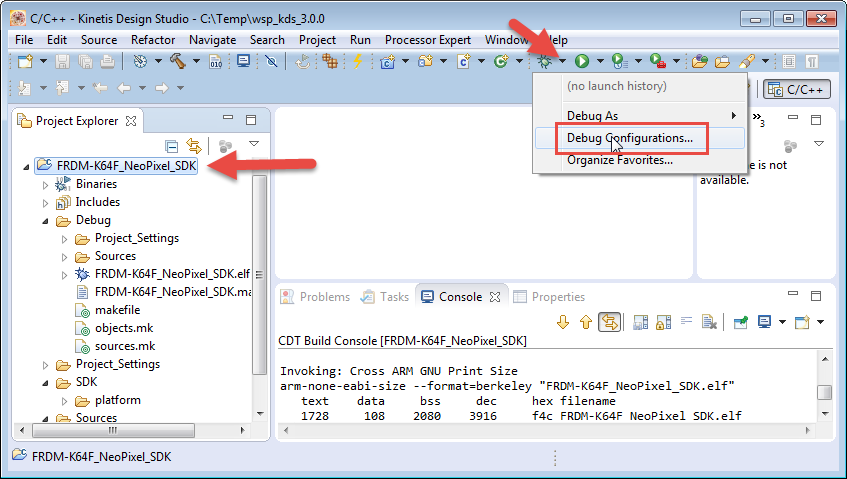Click the green Run button in toolbar
Screen dimensions: 847x479
point(581,62)
